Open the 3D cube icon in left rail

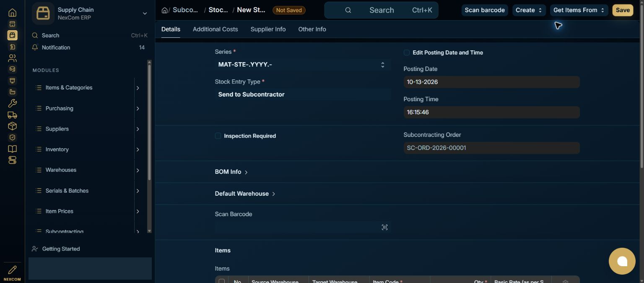12,126
